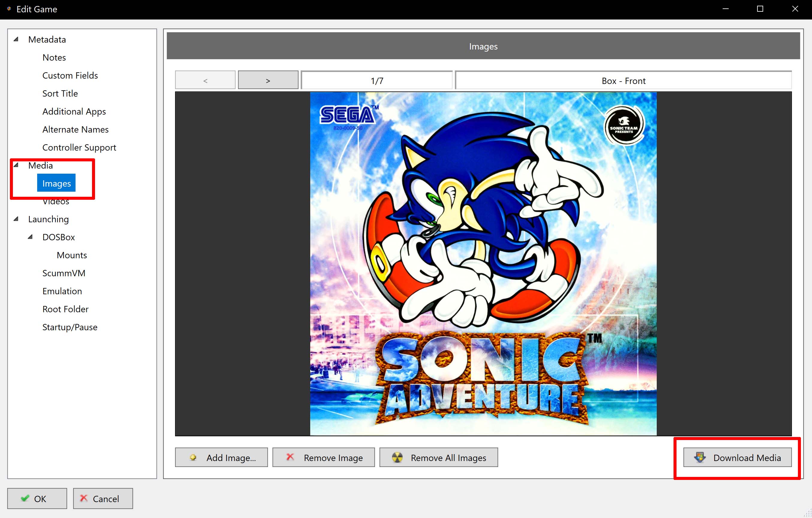Click the red X icon on Remove Image
Viewport: 812px width, 518px height.
pos(290,457)
